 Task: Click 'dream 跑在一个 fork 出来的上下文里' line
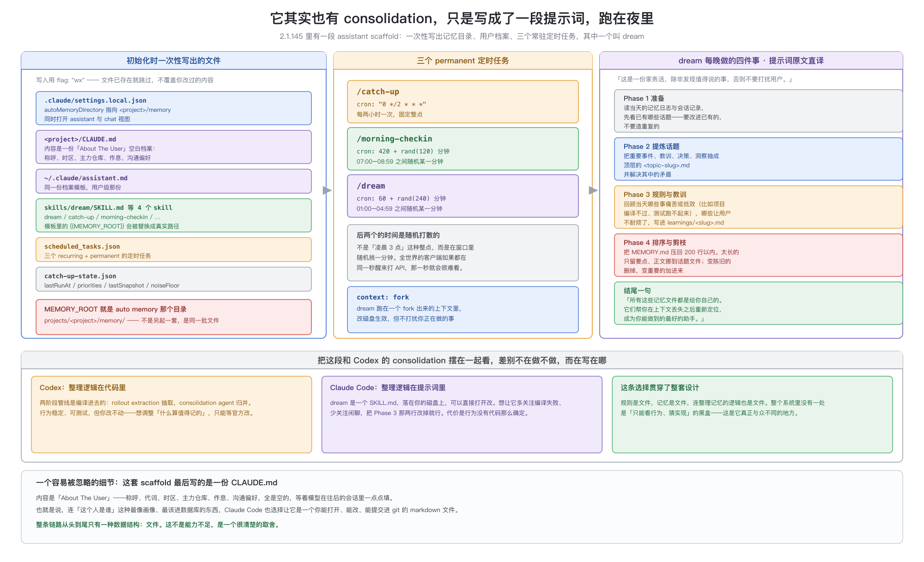(x=409, y=309)
